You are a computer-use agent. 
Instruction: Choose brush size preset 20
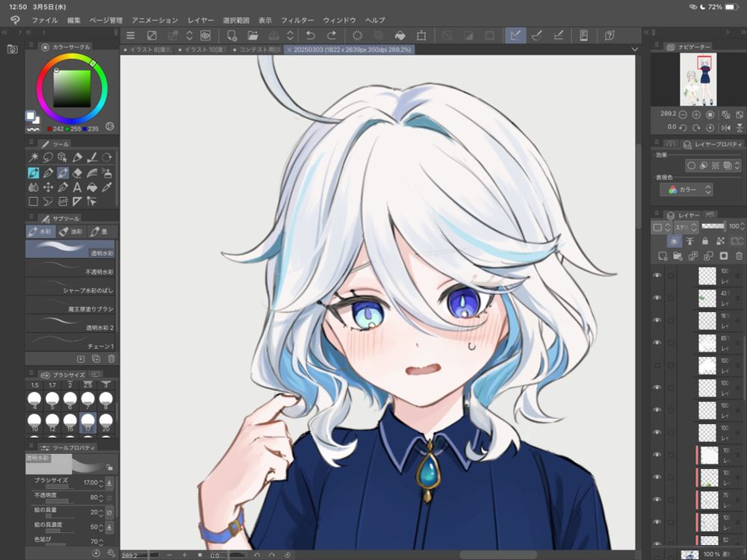pos(106,423)
